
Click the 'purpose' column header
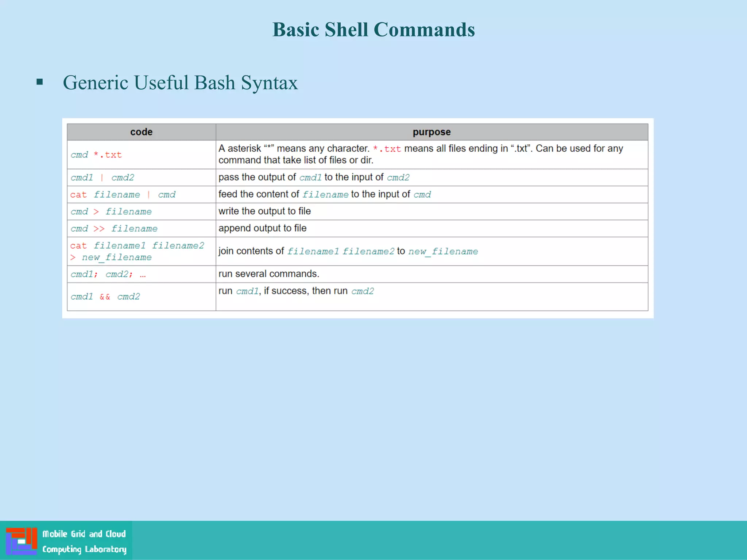(x=432, y=132)
